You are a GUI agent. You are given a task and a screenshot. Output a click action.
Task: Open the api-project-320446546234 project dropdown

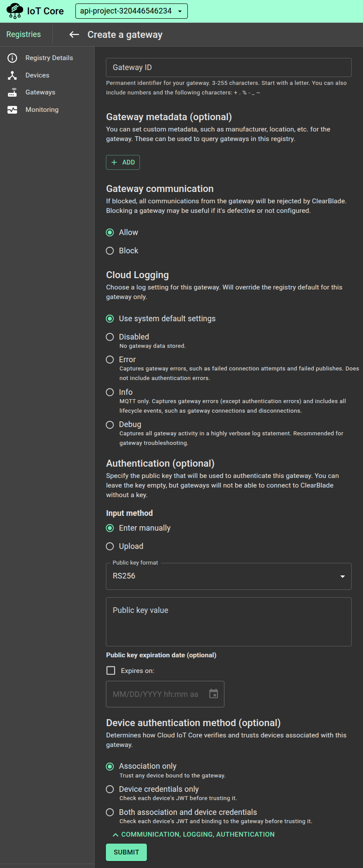tap(131, 11)
